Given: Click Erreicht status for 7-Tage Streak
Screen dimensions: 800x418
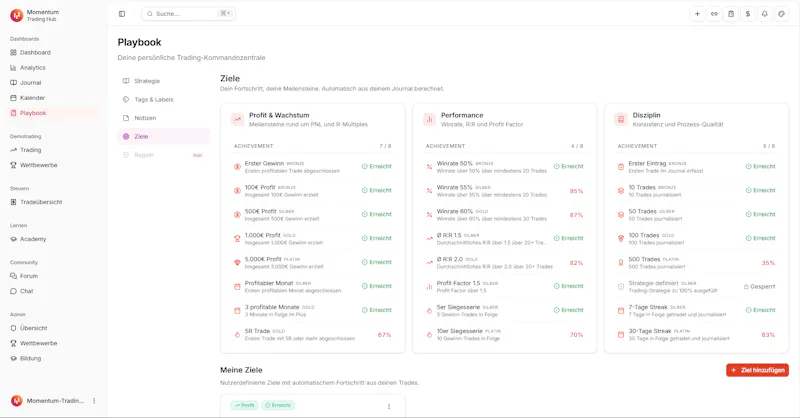Looking at the screenshot, I should pyautogui.click(x=760, y=310).
